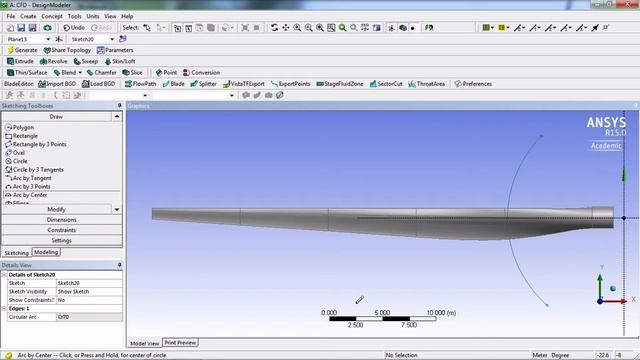Click the Save project floppy icon
The width and height of the screenshot is (640, 360).
pyautogui.click(x=21, y=28)
